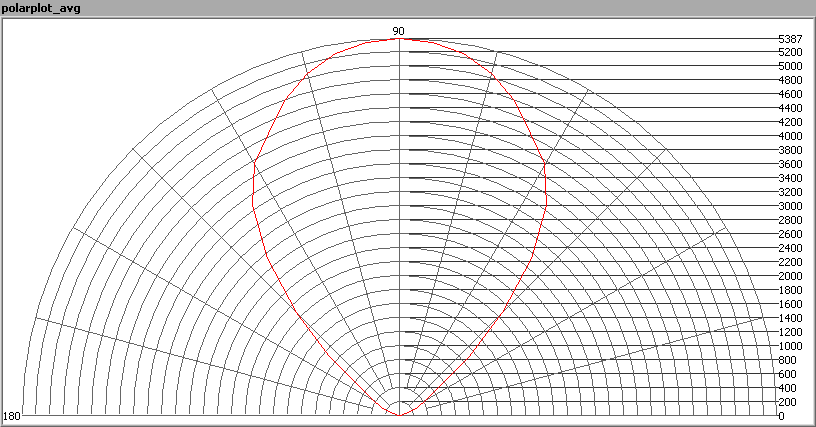The image size is (816, 427).
Task: Select the 4600 radial scale label
Action: click(x=789, y=94)
